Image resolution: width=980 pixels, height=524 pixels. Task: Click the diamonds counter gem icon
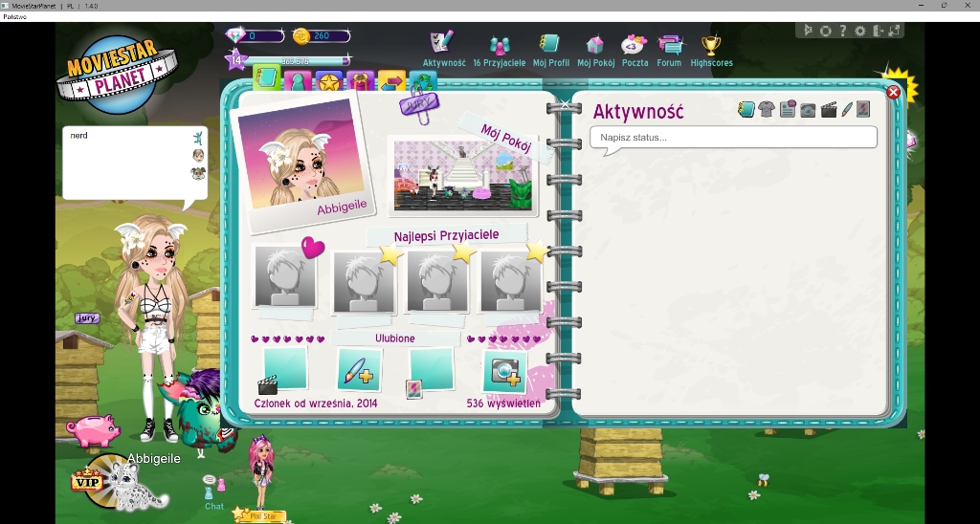pyautogui.click(x=235, y=35)
